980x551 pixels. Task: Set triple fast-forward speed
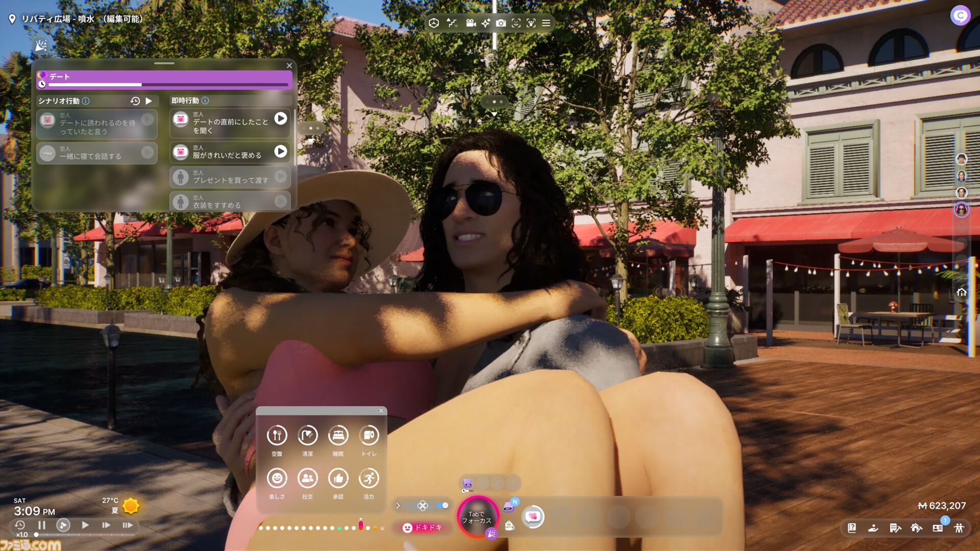[128, 525]
